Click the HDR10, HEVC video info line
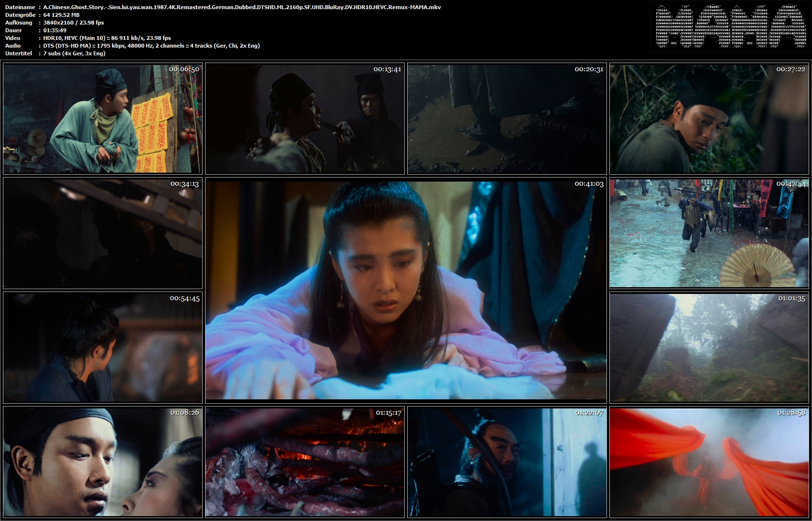The height and width of the screenshot is (521, 812). point(107,38)
